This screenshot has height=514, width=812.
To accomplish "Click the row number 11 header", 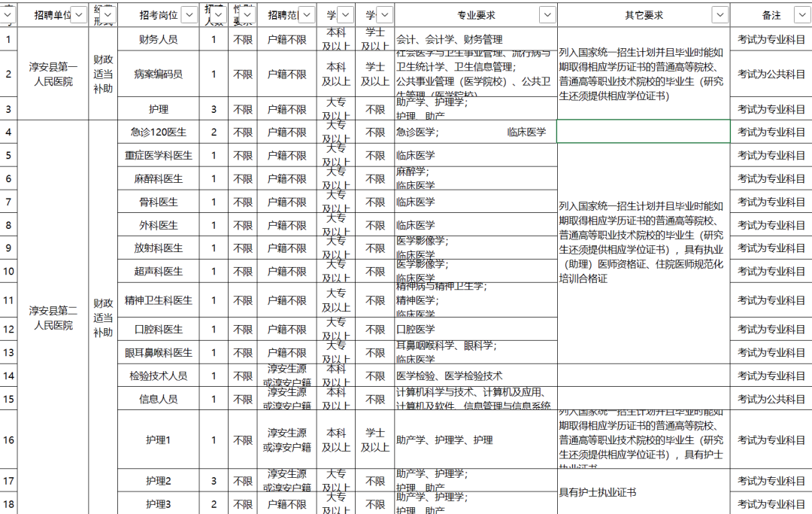I will (8, 300).
